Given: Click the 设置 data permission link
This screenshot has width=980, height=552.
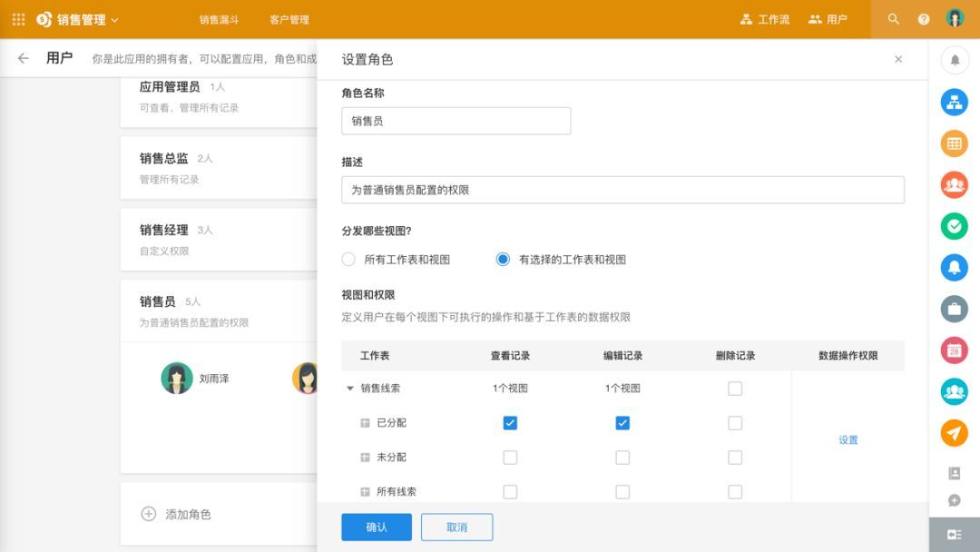Looking at the screenshot, I should [x=848, y=440].
